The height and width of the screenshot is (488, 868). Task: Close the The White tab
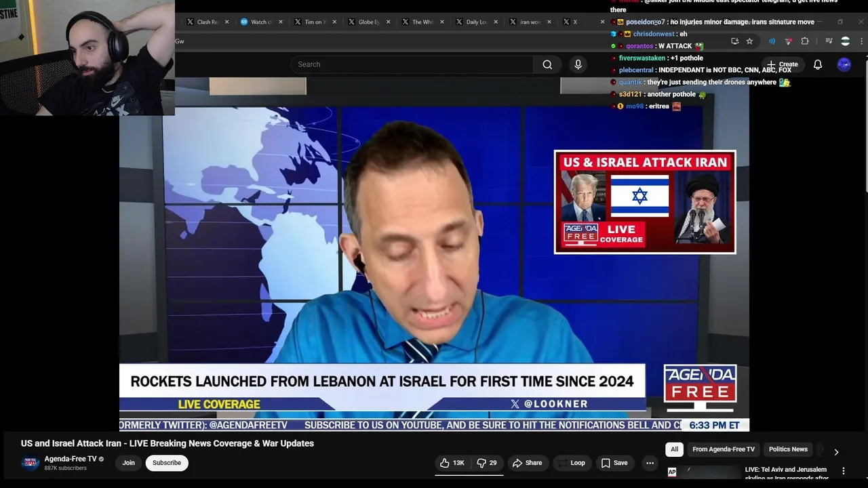tap(442, 22)
